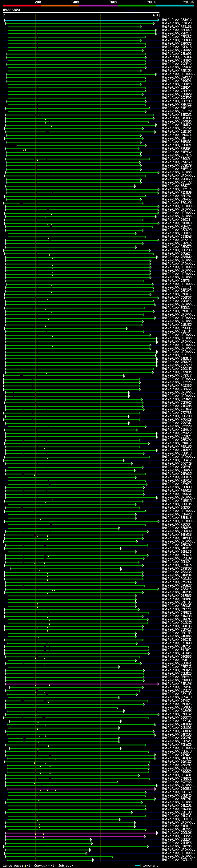Select the UniRef100_B0Y2P9 entry
The height and width of the screenshot is (868, 197).
tap(177, 426)
